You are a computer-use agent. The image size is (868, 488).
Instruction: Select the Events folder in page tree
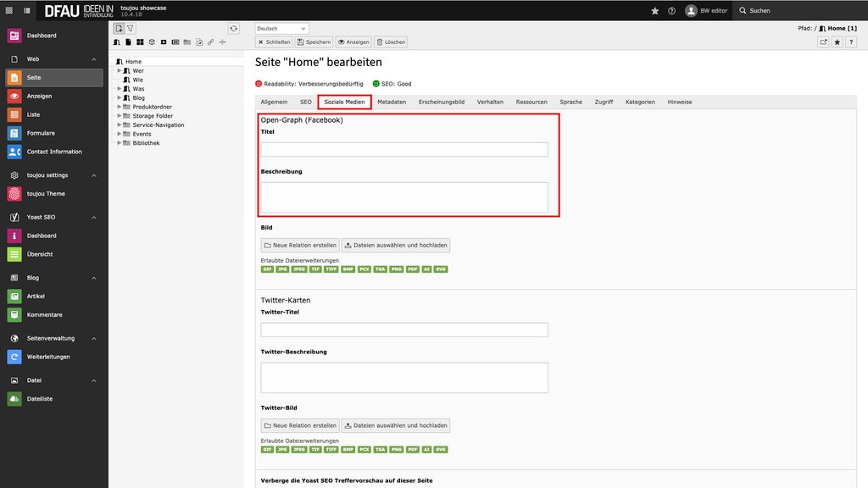(x=142, y=134)
